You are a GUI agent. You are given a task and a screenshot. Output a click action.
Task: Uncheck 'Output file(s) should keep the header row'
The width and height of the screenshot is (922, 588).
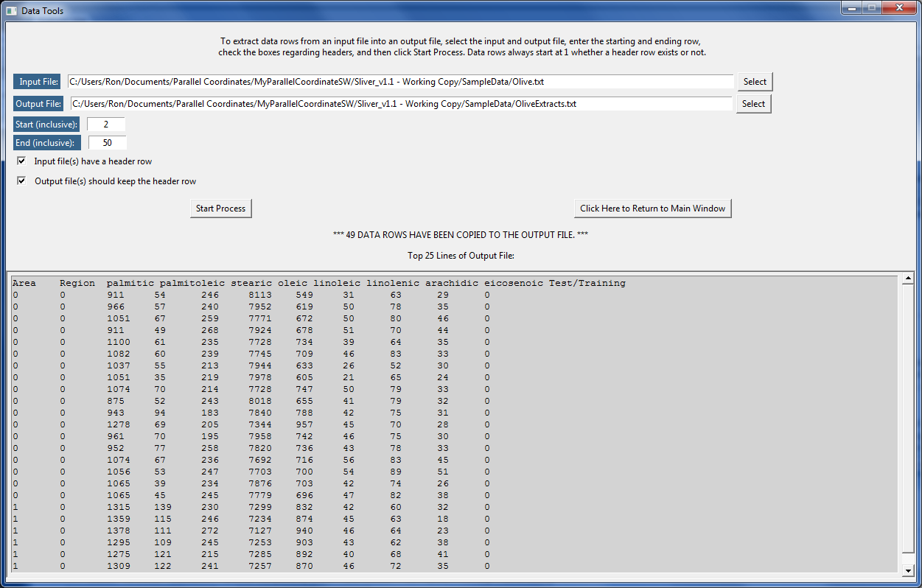[x=21, y=181]
